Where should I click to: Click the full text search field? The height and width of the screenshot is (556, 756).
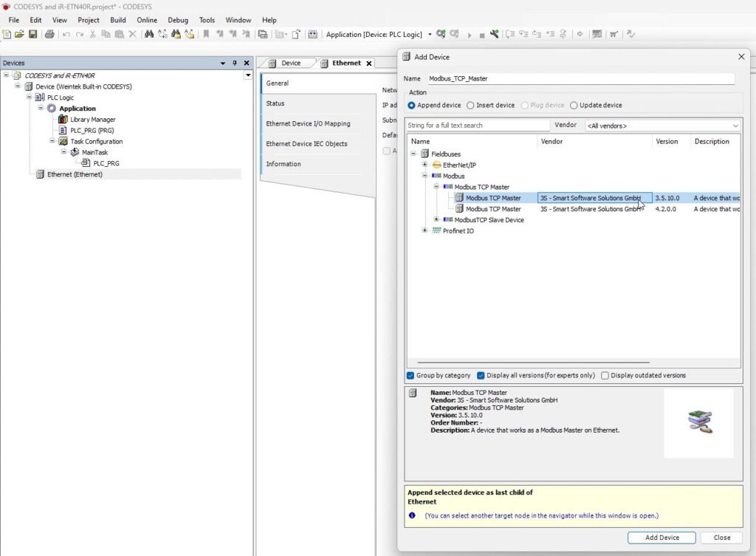[x=478, y=125]
